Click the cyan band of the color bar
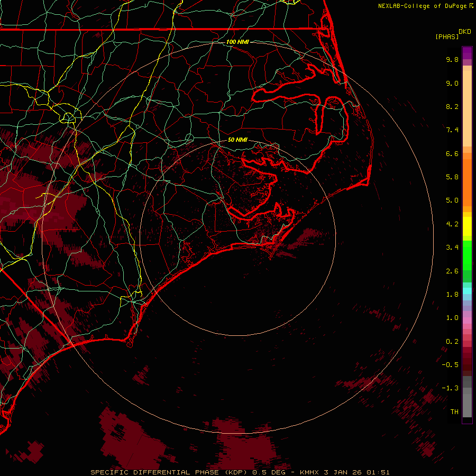The height and width of the screenshot is (476, 476). pyautogui.click(x=467, y=291)
